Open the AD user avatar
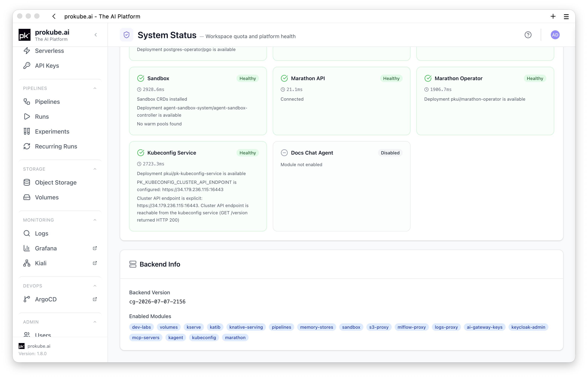 coord(555,35)
